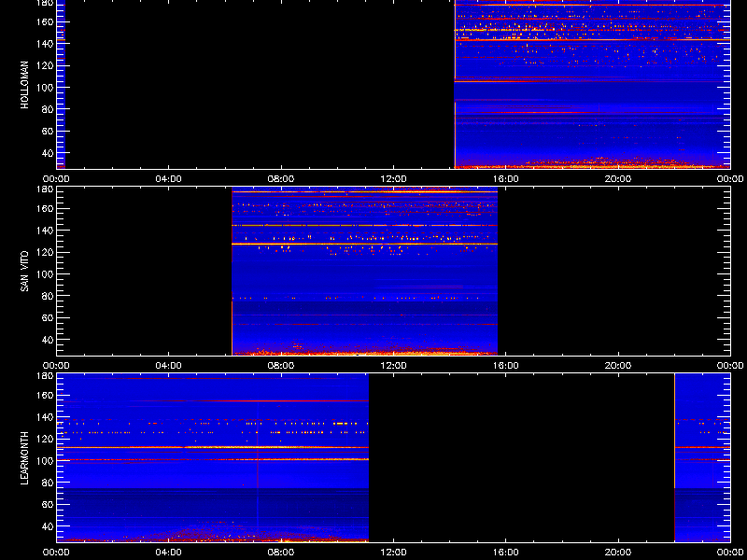The image size is (747, 560).
Task: Choose the 80 tick label on the Learmonth axis
Action: pos(47,483)
